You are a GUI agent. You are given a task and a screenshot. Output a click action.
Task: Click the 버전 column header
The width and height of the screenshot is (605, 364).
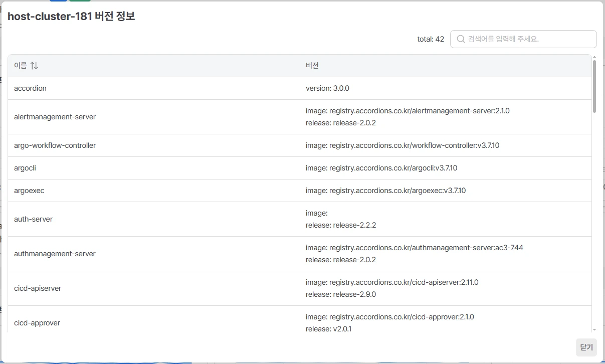312,66
